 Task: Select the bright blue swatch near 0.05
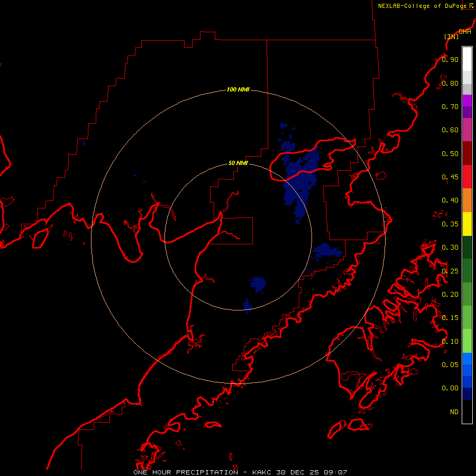pos(467,359)
